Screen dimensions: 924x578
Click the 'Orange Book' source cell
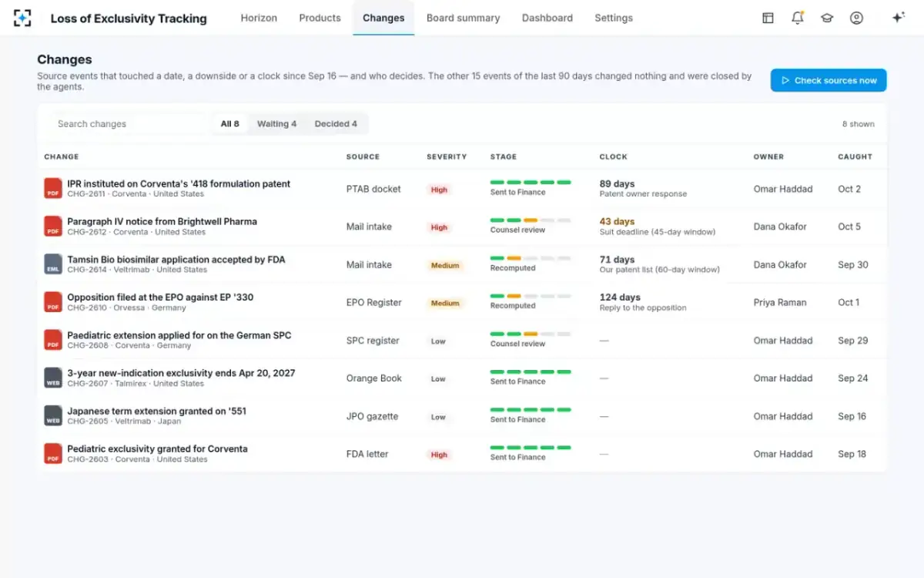374,378
